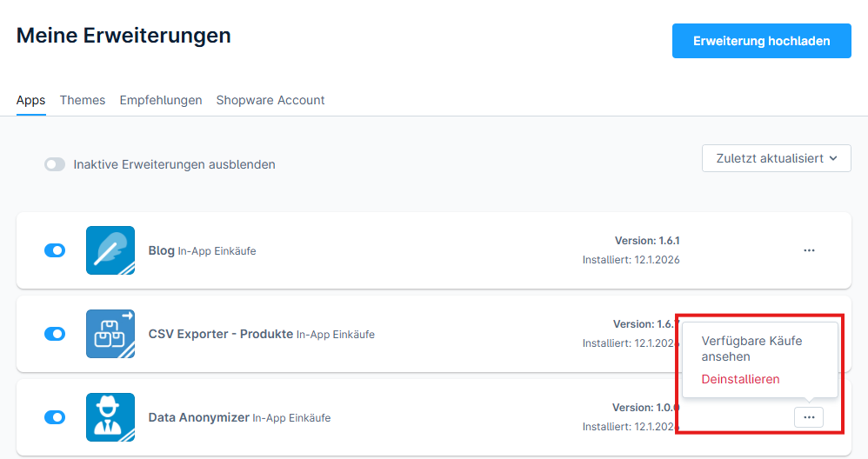Open the Blog extension three-dot menu
868x459 pixels.
point(809,250)
